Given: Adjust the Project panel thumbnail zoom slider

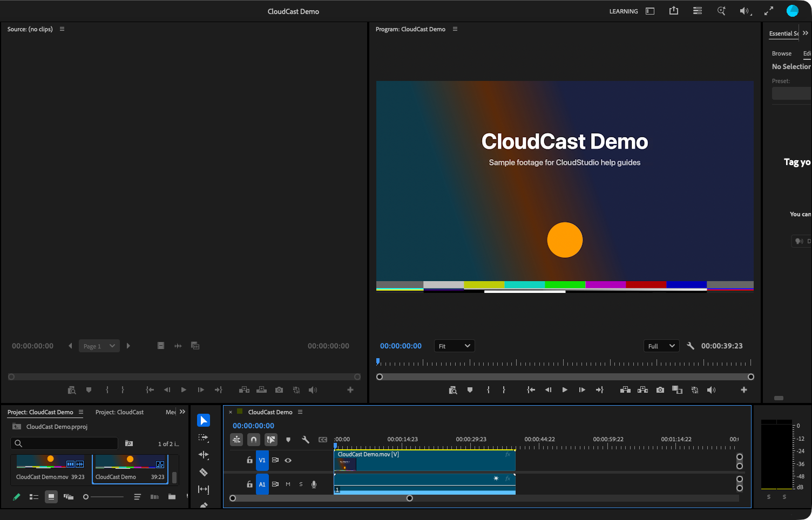Looking at the screenshot, I should pos(104,497).
